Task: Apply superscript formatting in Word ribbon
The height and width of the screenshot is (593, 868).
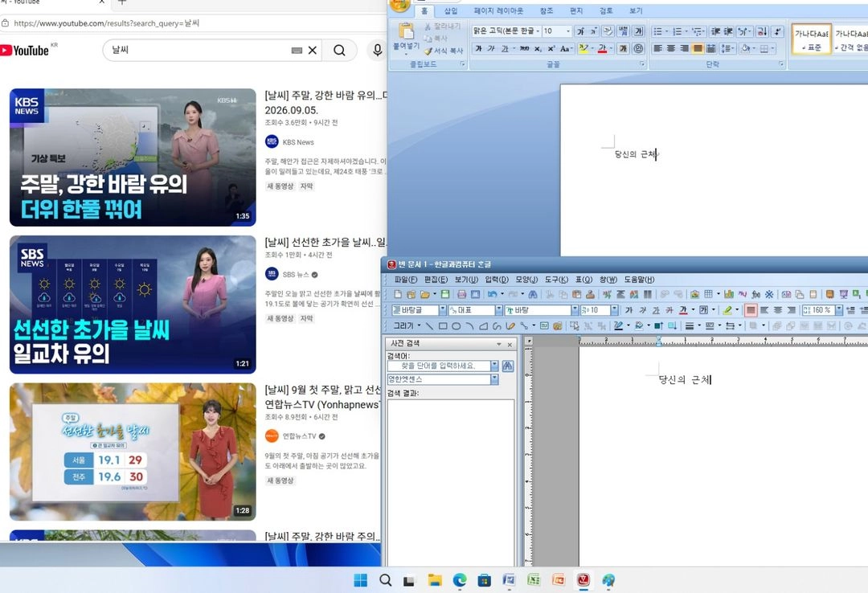Action: (x=551, y=49)
